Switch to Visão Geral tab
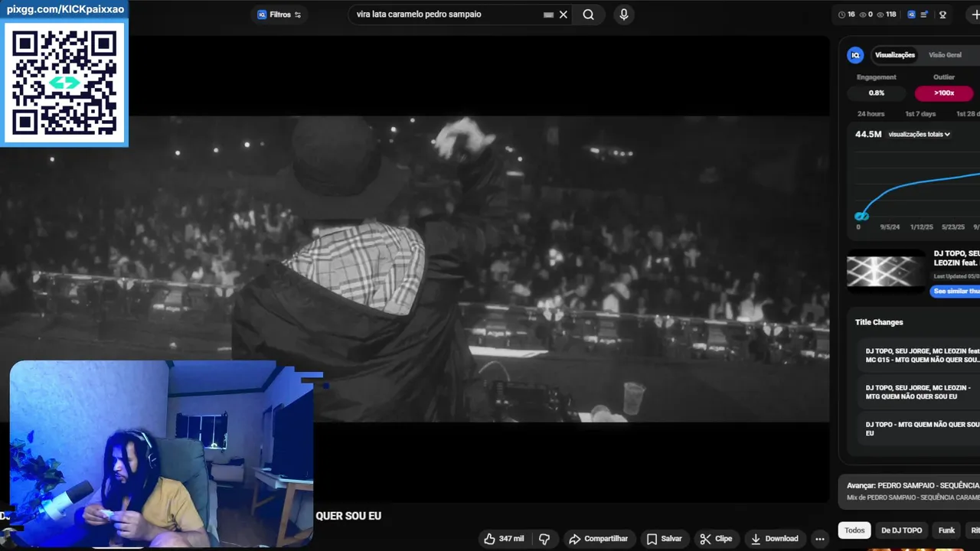The width and height of the screenshot is (980, 551). pyautogui.click(x=945, y=55)
